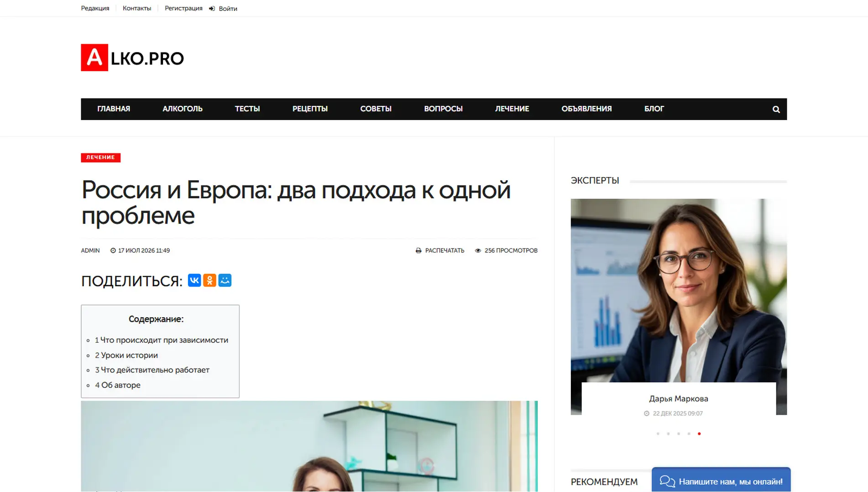Open the Советы menu item

tap(376, 109)
